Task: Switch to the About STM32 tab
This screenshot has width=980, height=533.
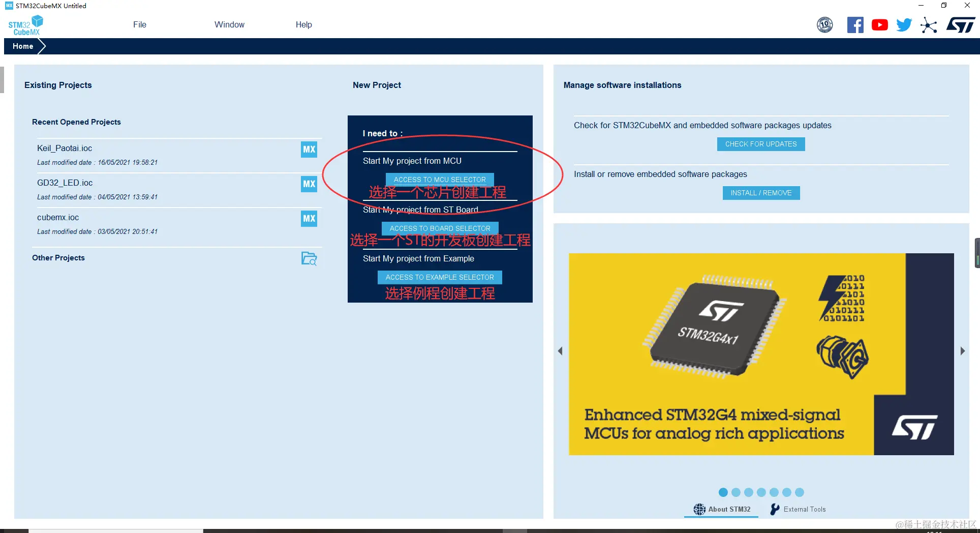Action: pos(721,509)
